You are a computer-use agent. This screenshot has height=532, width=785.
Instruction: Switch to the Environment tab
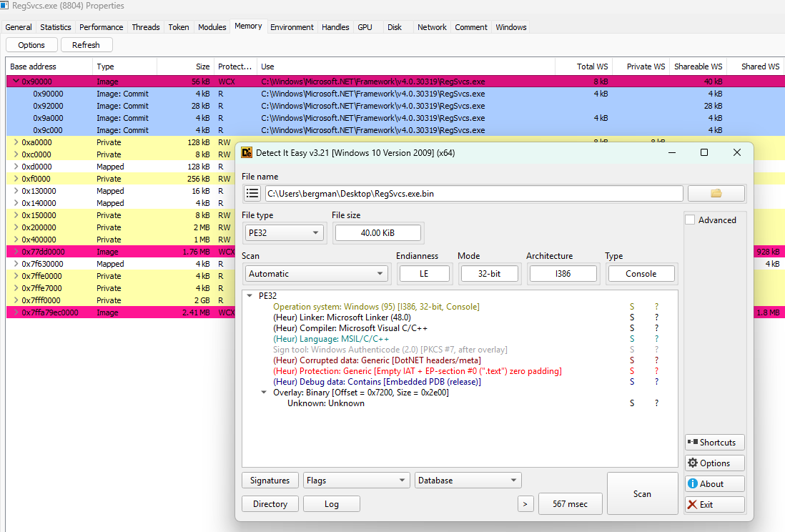[292, 27]
